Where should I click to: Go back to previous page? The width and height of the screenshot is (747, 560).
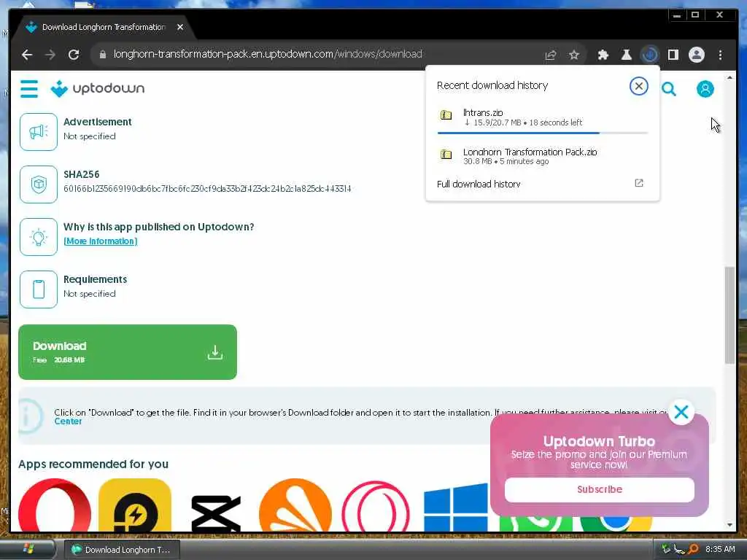[27, 55]
